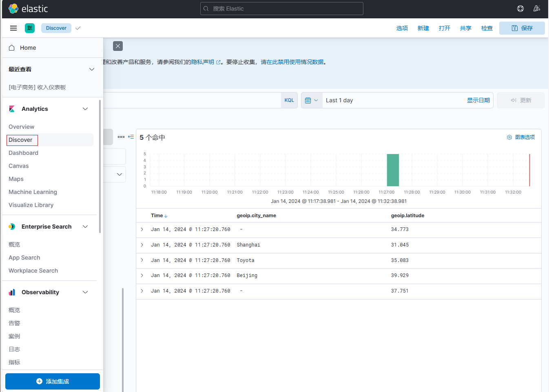Click the green space avatar icon
This screenshot has width=549, height=392.
(x=30, y=28)
